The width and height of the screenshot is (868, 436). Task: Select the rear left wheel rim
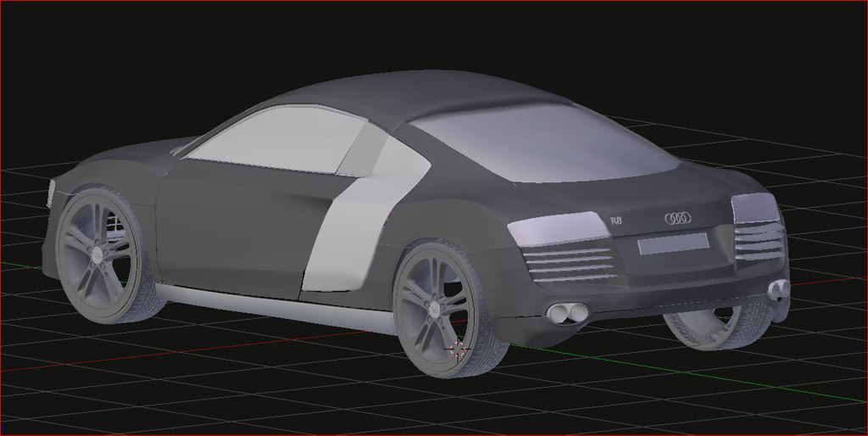click(433, 309)
